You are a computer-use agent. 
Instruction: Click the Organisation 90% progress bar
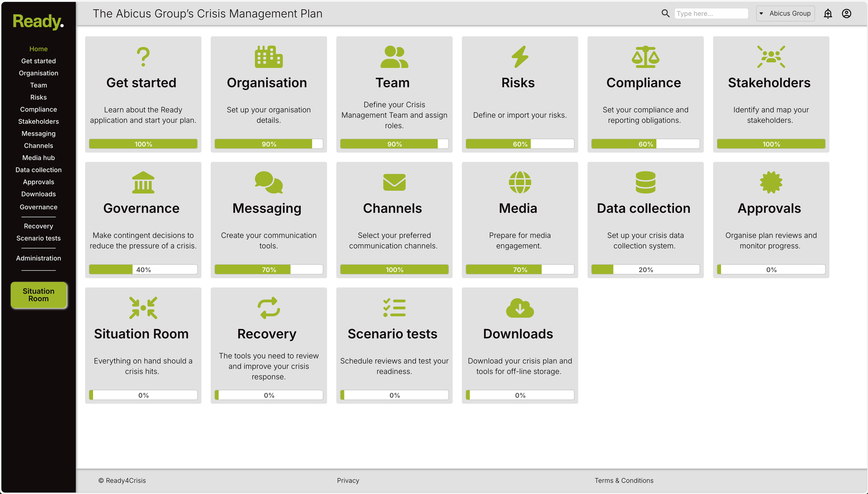coord(268,144)
